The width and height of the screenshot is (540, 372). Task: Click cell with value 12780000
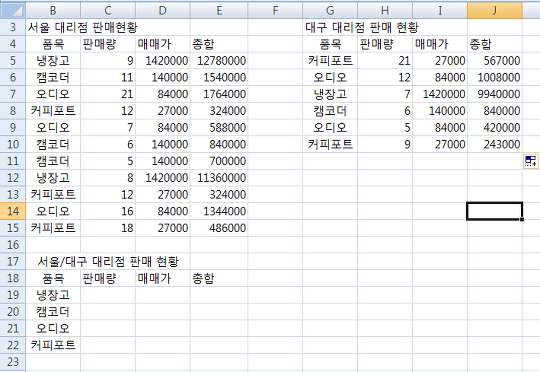point(219,61)
